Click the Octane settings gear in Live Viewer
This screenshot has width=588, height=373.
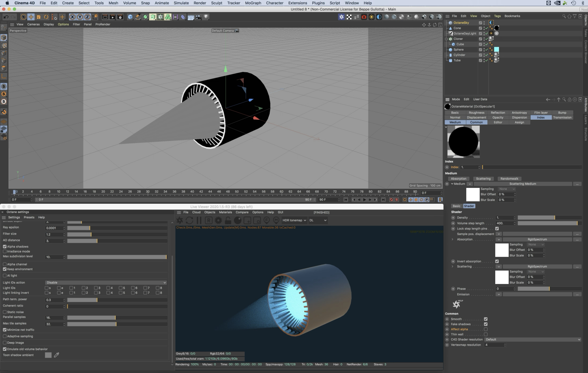point(218,221)
